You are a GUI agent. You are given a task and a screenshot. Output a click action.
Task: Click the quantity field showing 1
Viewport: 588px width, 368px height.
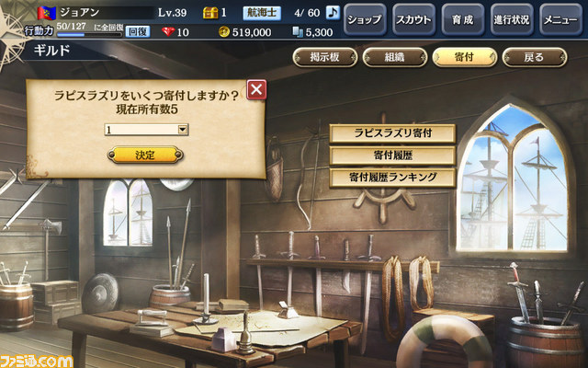click(146, 130)
